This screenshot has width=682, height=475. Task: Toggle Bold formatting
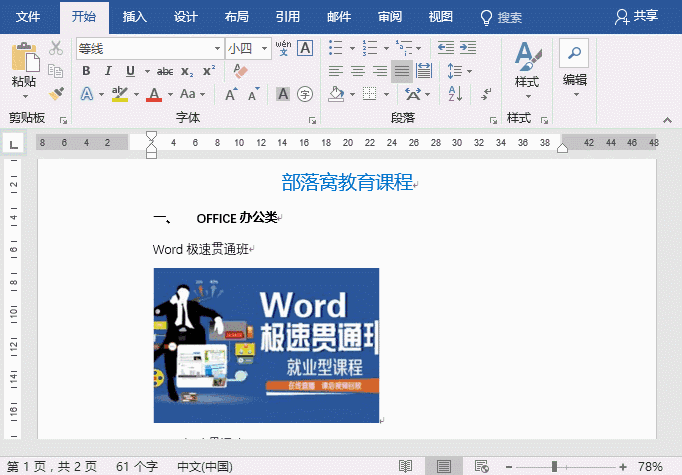pyautogui.click(x=86, y=71)
